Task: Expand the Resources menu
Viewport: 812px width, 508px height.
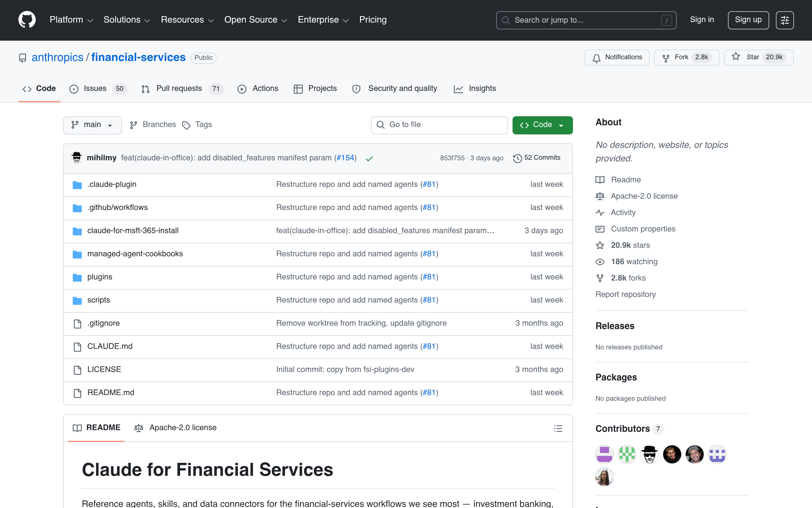Action: click(x=187, y=20)
